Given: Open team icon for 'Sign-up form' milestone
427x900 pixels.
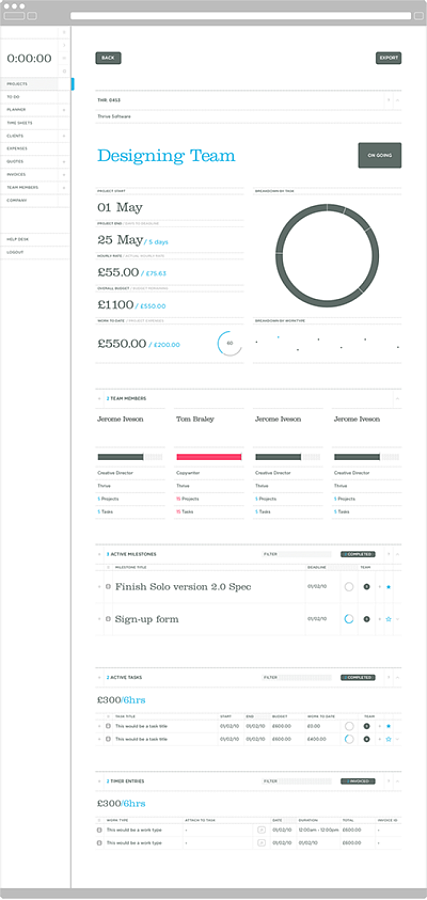Looking at the screenshot, I should click(x=366, y=619).
